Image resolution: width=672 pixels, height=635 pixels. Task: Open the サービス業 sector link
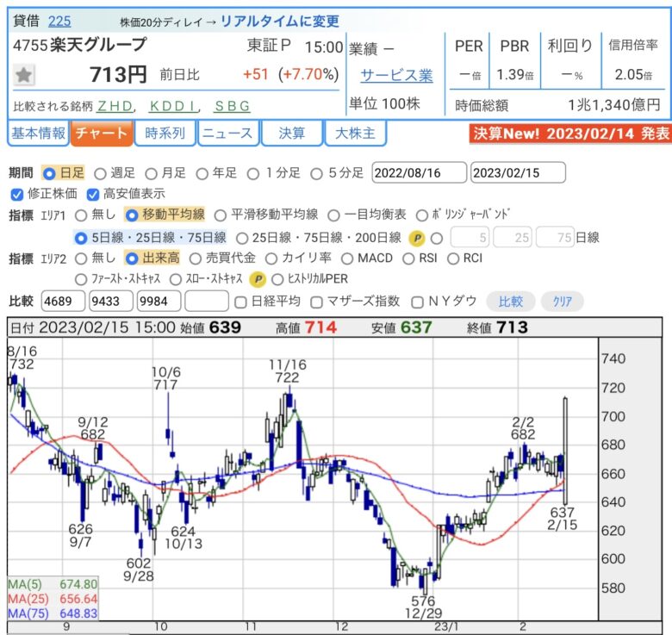[x=397, y=76]
